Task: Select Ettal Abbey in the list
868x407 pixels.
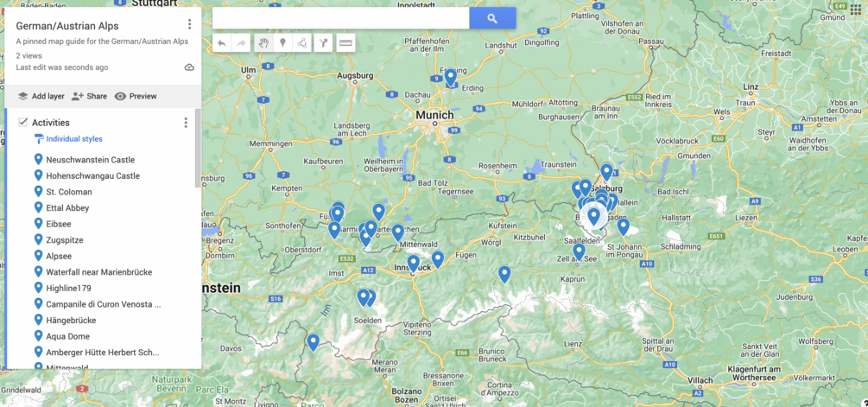Action: [67, 207]
